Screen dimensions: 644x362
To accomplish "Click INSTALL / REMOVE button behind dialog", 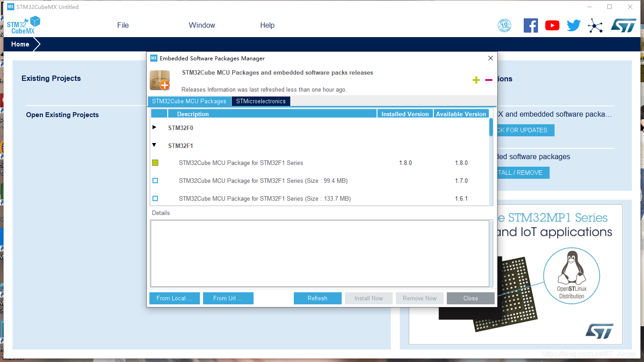I will 523,173.
